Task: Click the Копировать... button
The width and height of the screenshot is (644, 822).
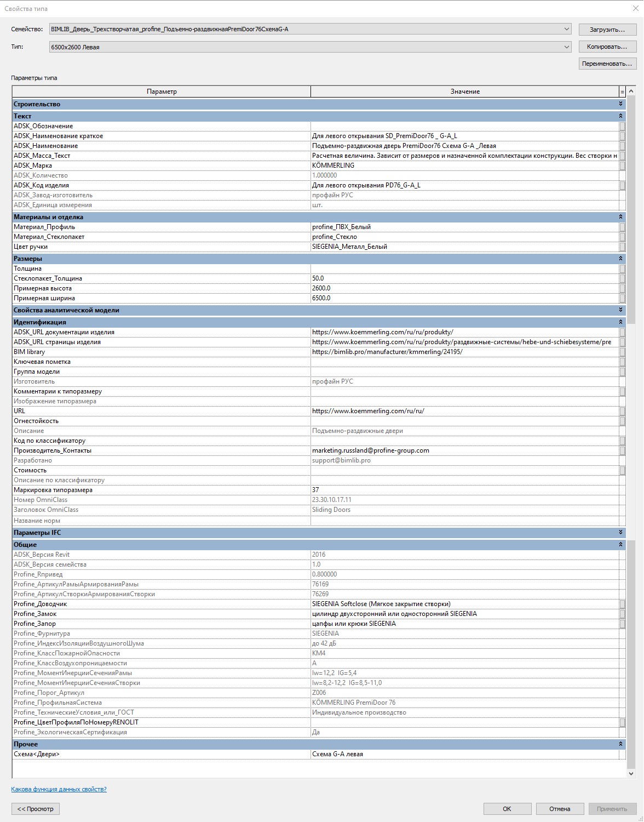Action: click(607, 47)
